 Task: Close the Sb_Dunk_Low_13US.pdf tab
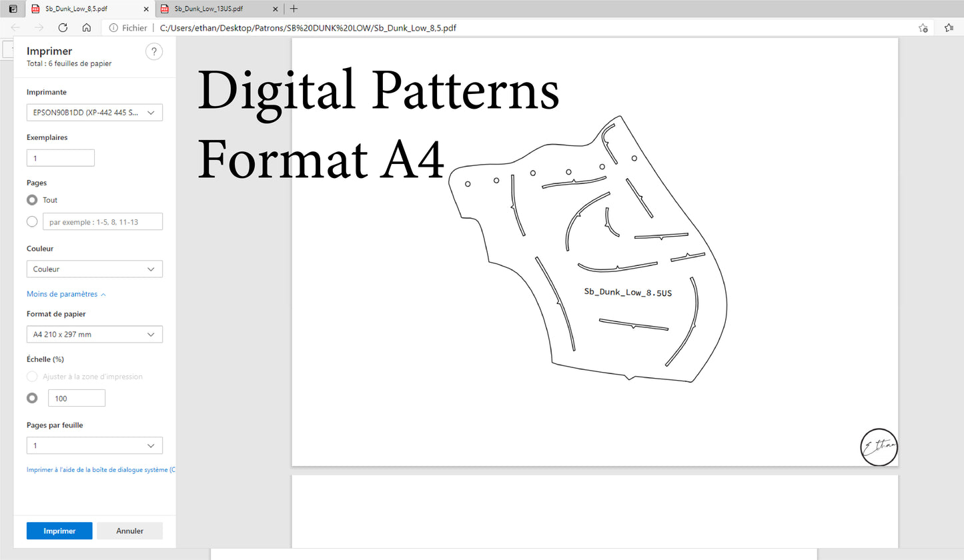pos(275,9)
